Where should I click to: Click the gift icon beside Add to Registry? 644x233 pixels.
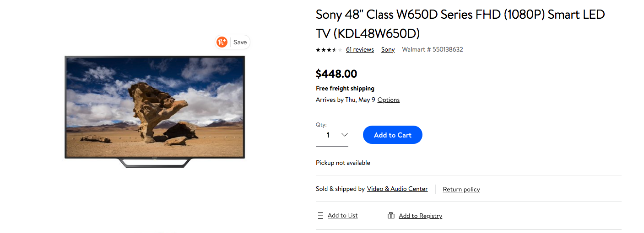click(x=391, y=216)
